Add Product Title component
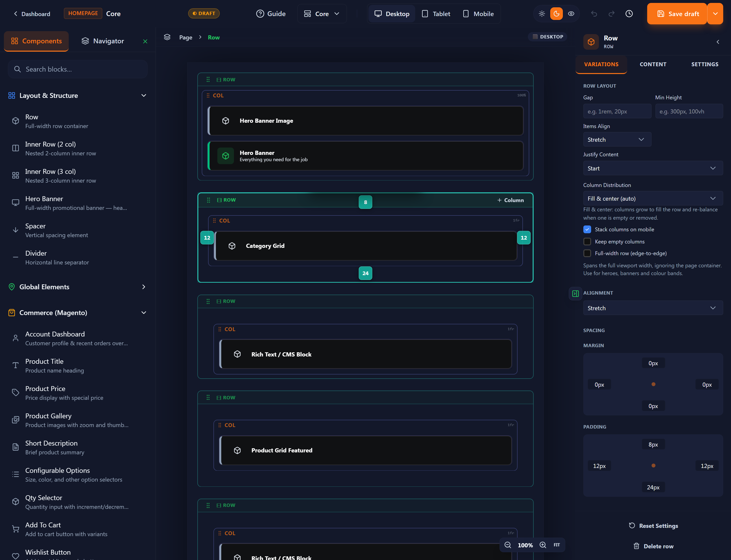This screenshot has width=731, height=560. tap(78, 366)
